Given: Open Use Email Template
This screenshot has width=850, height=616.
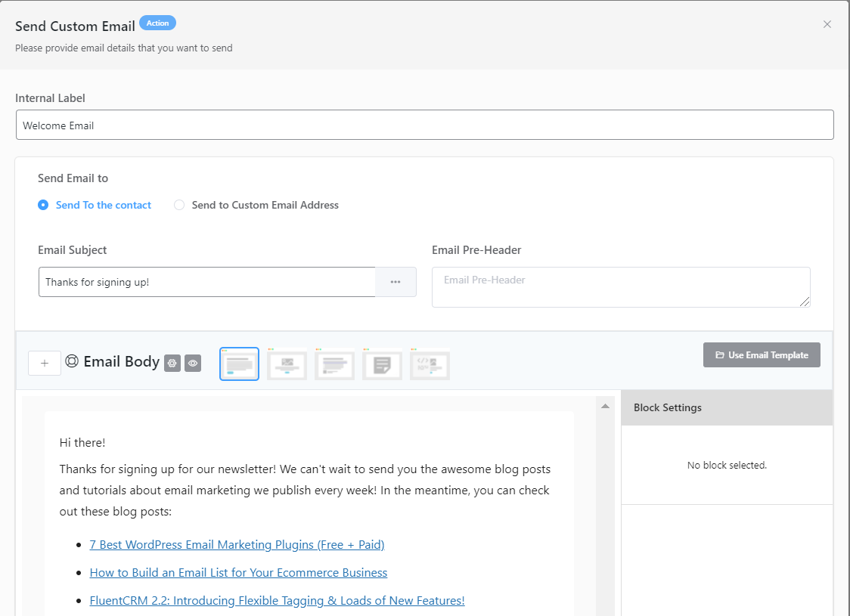Looking at the screenshot, I should click(x=761, y=354).
